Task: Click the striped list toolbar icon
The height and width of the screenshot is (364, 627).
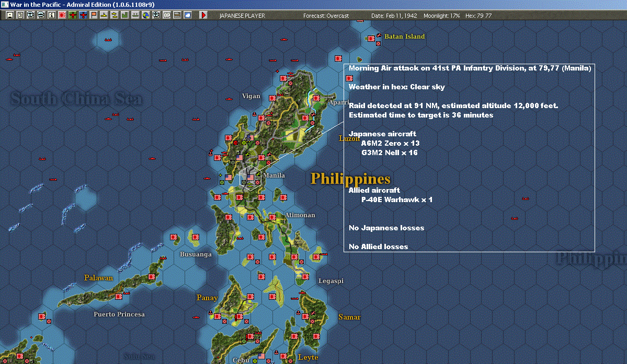Action: coord(177,15)
